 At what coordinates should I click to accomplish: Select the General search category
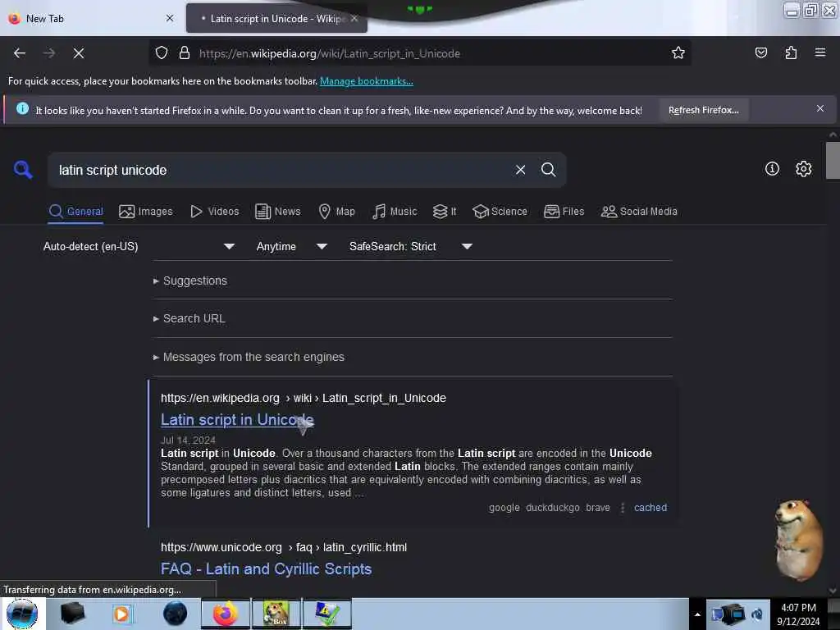coord(76,212)
